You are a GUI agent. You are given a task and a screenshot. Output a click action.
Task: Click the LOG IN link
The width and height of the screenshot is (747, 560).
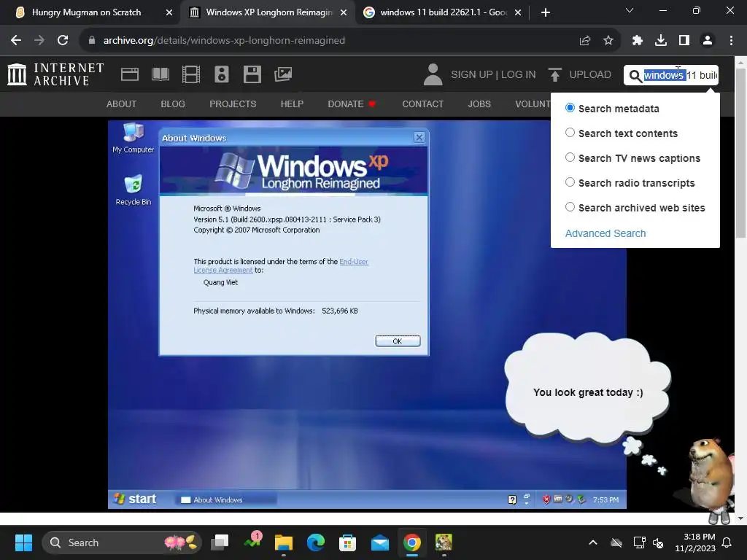pyautogui.click(x=519, y=75)
